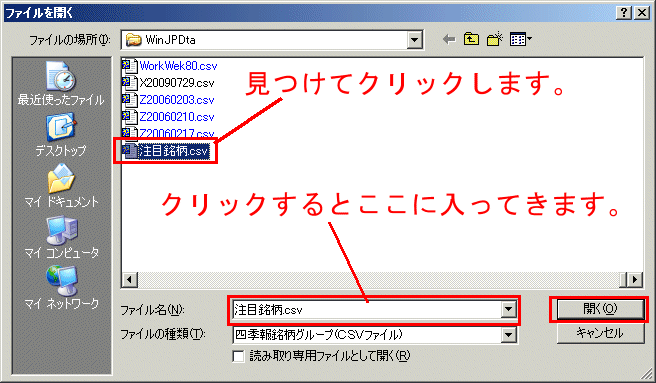Viewport: 656px width, 383px height.
Task: Click the Z20060203.csv file icon
Action: (129, 100)
